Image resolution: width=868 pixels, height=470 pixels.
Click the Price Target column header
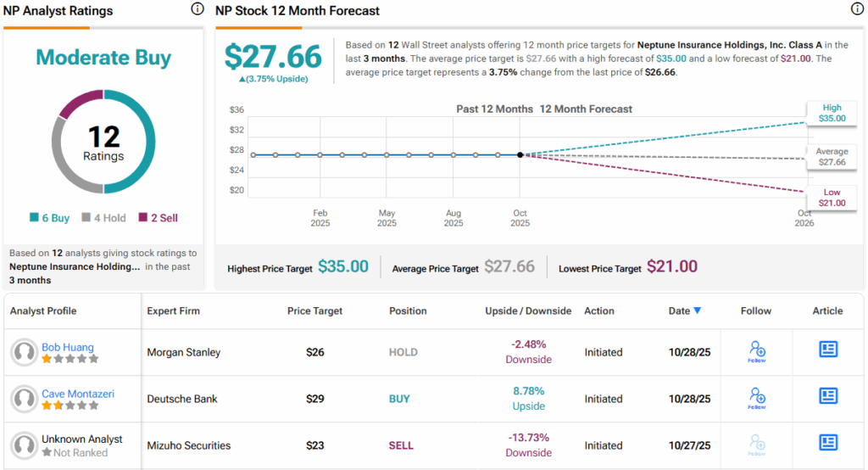point(314,311)
